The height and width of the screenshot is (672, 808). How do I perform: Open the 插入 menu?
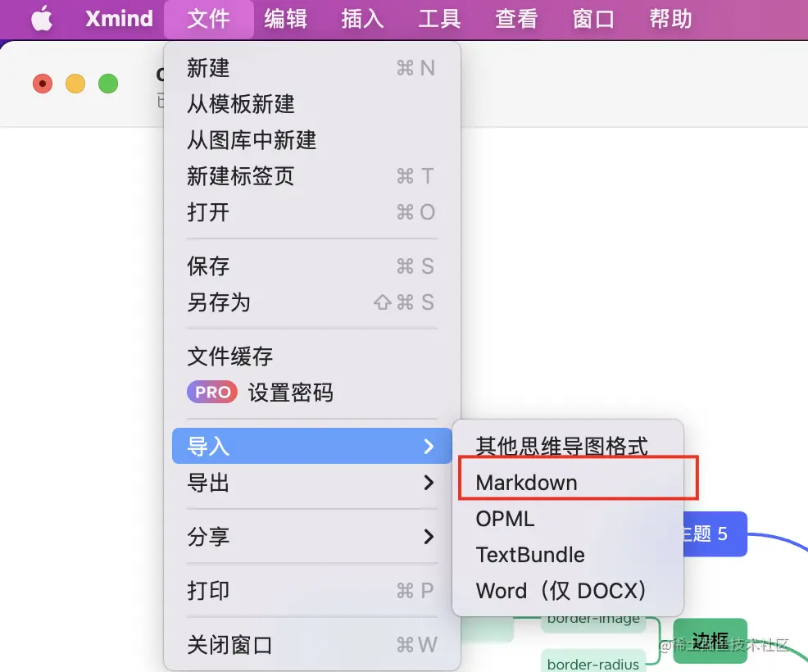pos(362,19)
